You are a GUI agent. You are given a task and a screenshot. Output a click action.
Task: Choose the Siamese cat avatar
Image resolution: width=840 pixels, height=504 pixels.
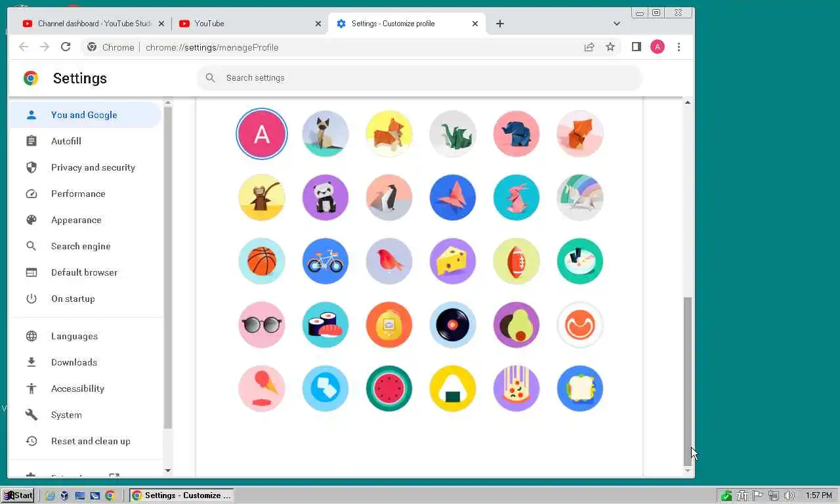coord(325,134)
